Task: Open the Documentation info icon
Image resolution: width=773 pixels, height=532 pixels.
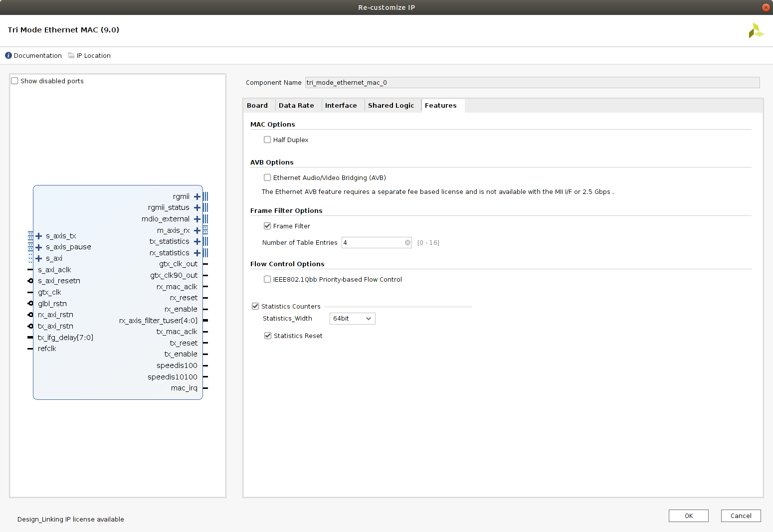Action: (x=8, y=55)
